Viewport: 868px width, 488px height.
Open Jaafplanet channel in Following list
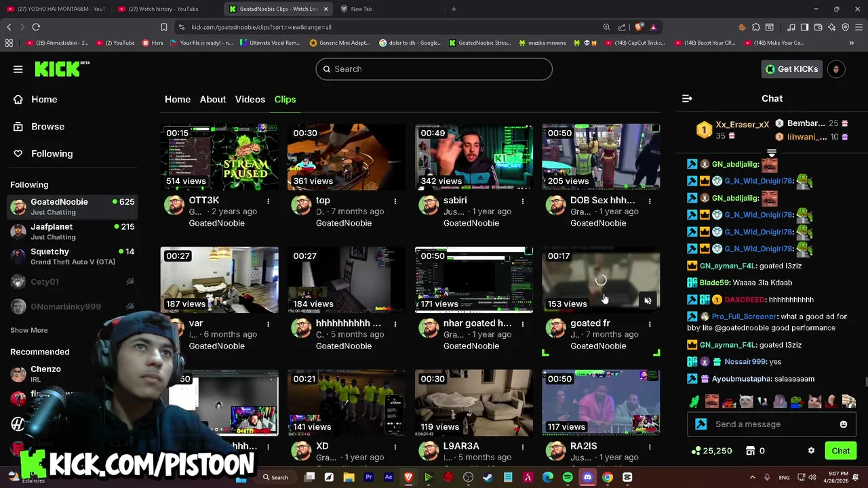coord(73,231)
